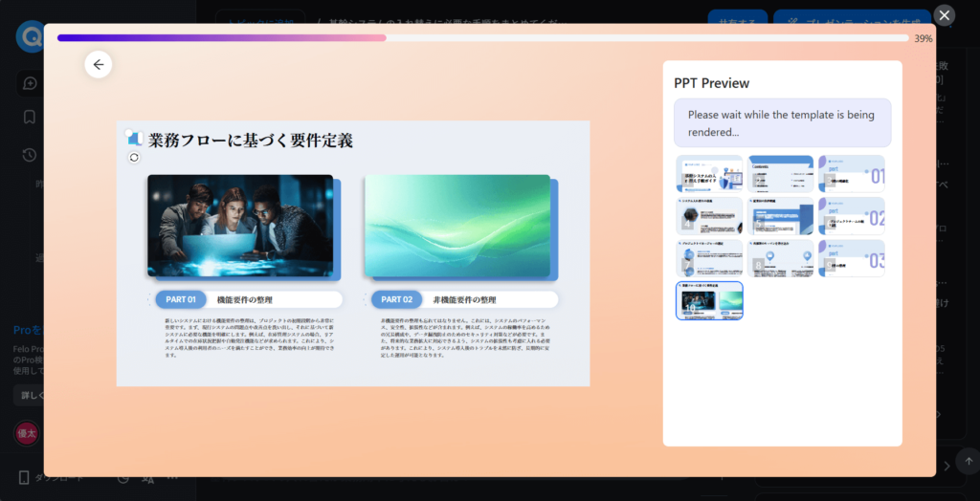980x501 pixels.
Task: Open the bookmark icon in sidebar
Action: (x=30, y=118)
